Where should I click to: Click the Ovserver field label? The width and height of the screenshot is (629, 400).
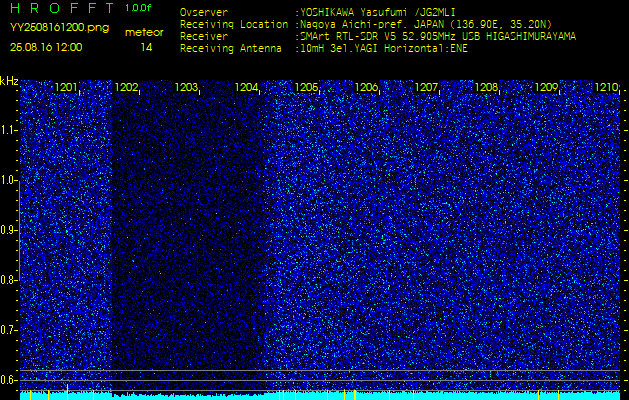click(x=204, y=12)
